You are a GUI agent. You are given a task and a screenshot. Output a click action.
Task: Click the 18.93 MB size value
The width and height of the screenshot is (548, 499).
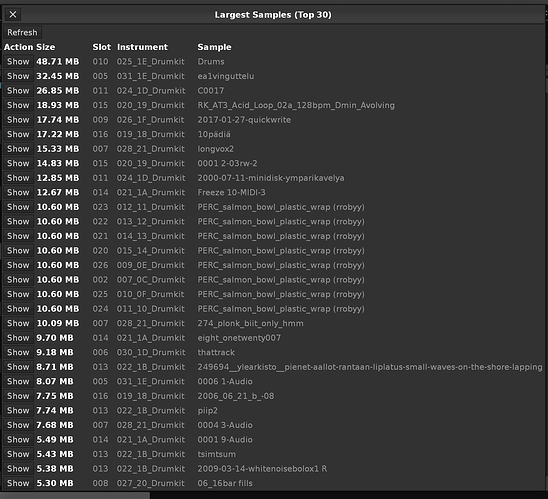pyautogui.click(x=58, y=105)
